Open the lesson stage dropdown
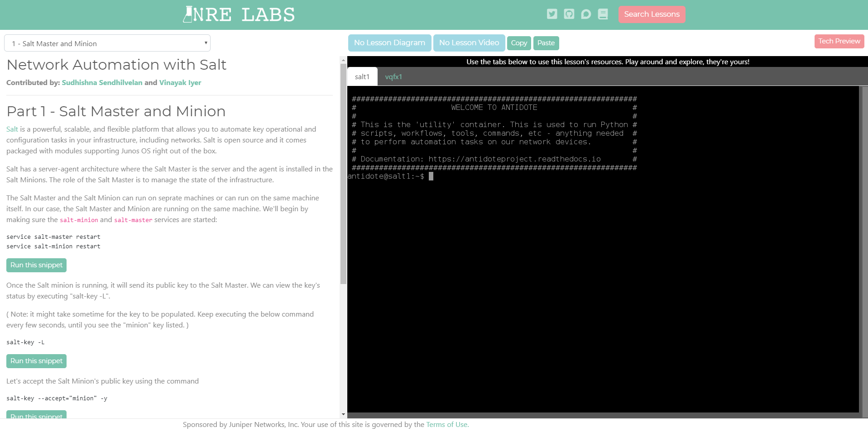The image size is (868, 436). [x=107, y=43]
